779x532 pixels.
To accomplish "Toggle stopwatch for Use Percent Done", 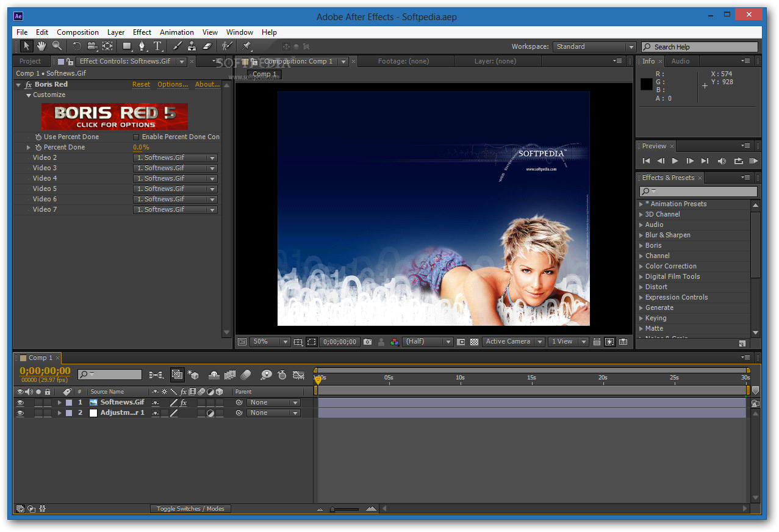I will (38, 137).
